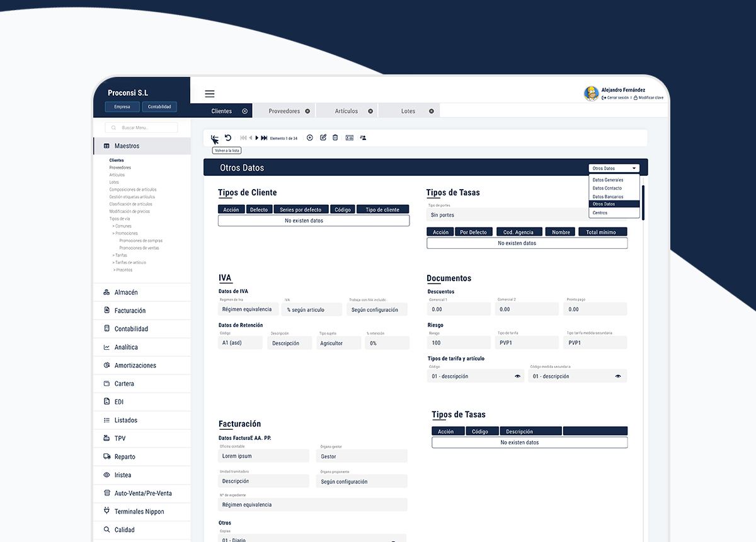Click the undo arrow in the toolbar
Image resolution: width=756 pixels, height=542 pixels.
click(x=228, y=138)
